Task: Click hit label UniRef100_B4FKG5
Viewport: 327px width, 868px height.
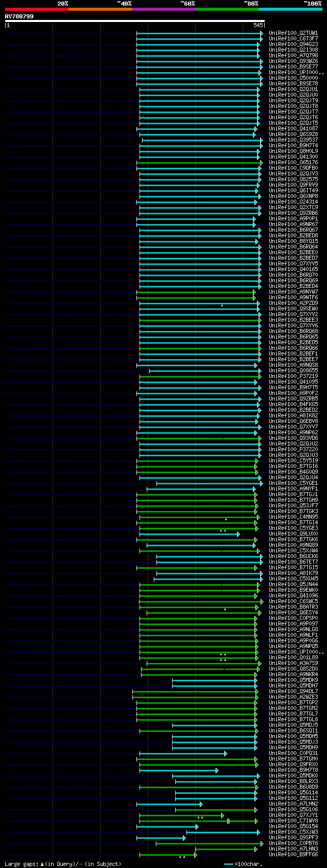Action: coord(293,404)
